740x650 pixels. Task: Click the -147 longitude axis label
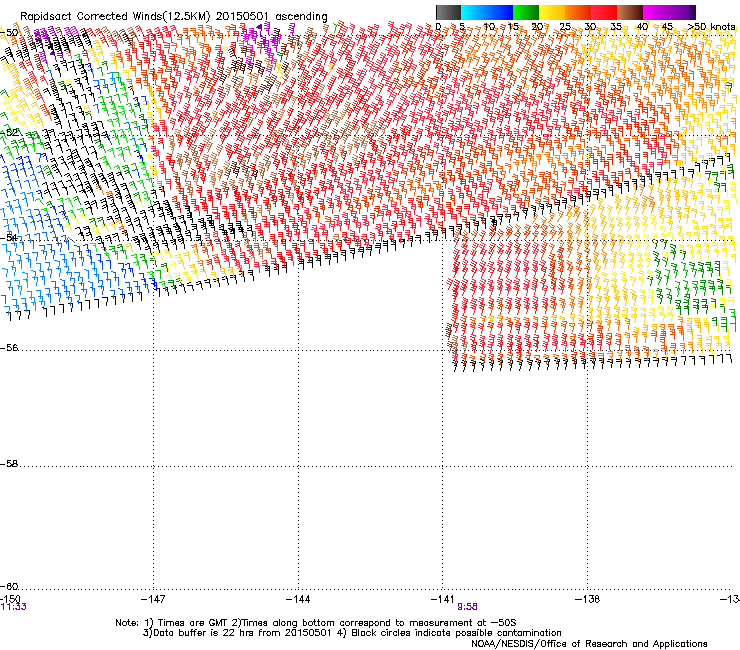pos(153,599)
